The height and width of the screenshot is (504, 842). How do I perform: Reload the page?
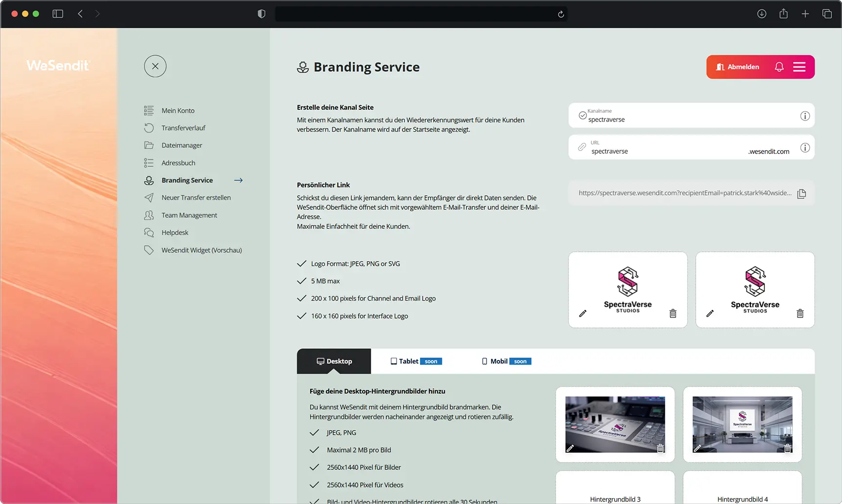[x=561, y=14]
